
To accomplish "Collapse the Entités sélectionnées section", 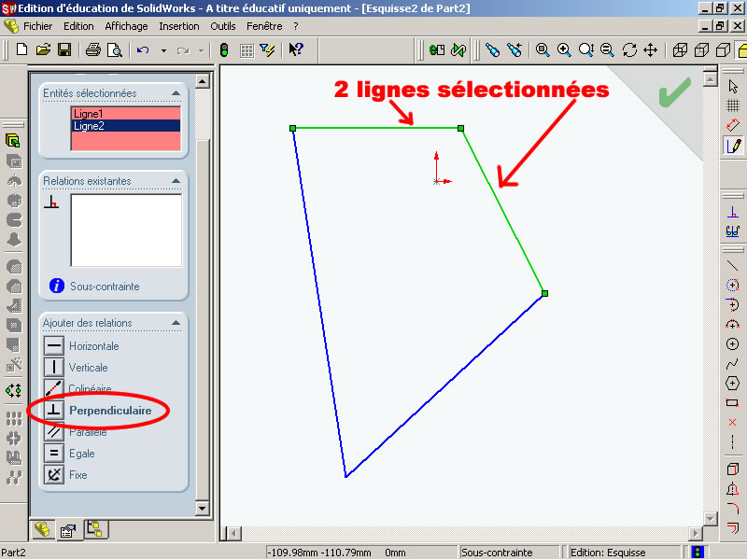I will [x=176, y=93].
